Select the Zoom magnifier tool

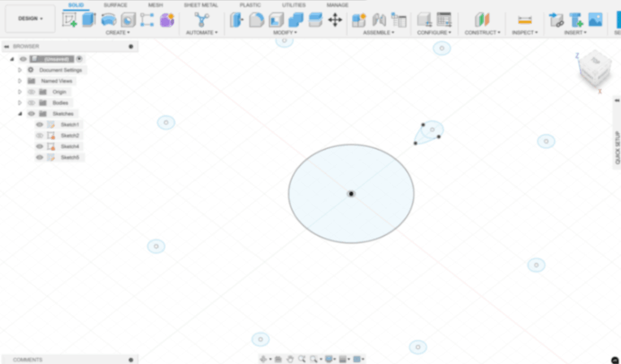click(302, 359)
